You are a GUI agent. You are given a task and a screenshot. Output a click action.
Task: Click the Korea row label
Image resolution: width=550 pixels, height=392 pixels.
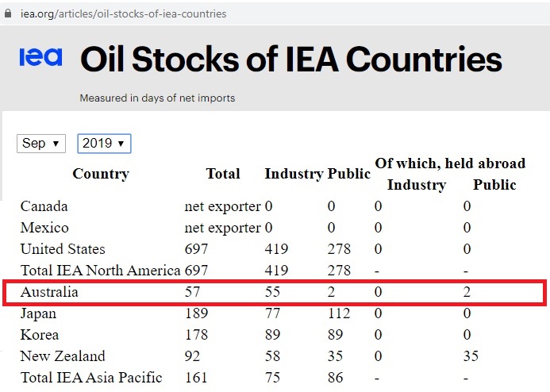pyautogui.click(x=40, y=335)
